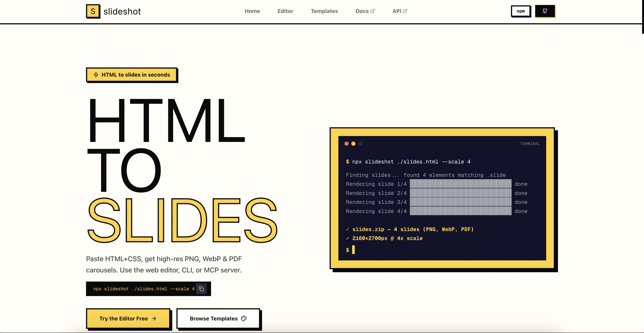Click the Finding slides output line
Viewport: 644px width, 333px height.
coord(426,175)
